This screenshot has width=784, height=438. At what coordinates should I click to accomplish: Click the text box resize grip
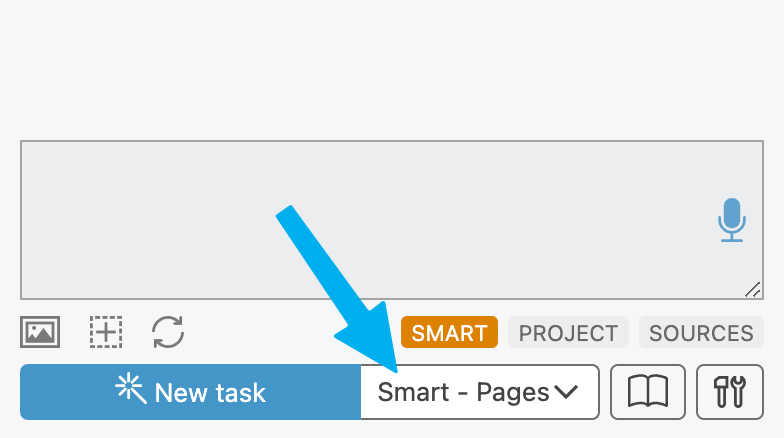753,290
